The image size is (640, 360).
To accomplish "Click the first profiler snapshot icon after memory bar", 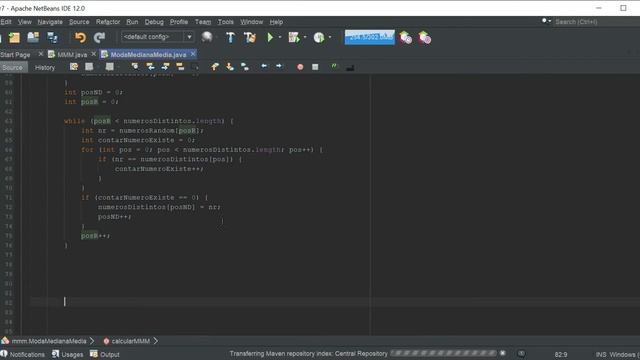I will click(405, 38).
